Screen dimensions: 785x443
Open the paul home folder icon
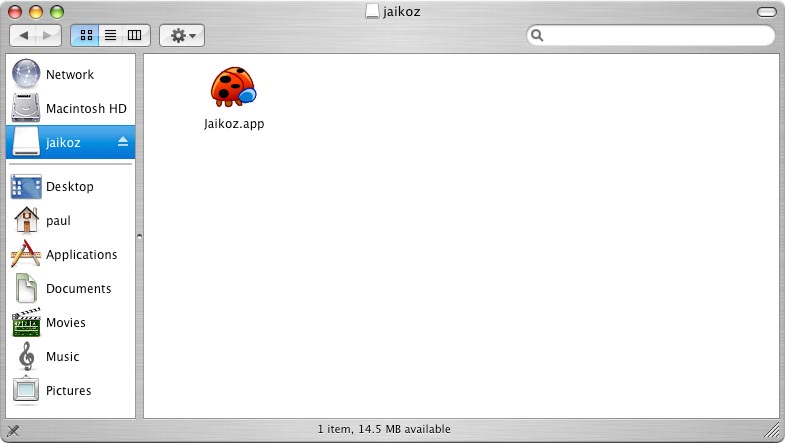(x=26, y=220)
